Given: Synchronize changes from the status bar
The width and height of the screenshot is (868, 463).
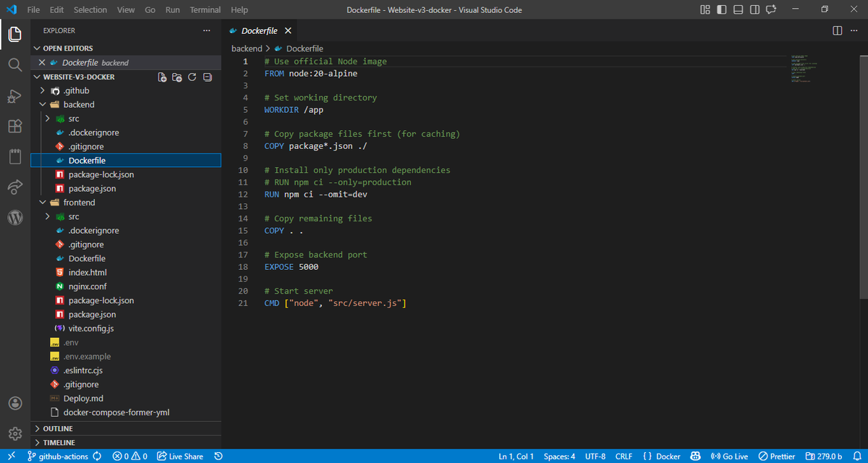Looking at the screenshot, I should (98, 456).
